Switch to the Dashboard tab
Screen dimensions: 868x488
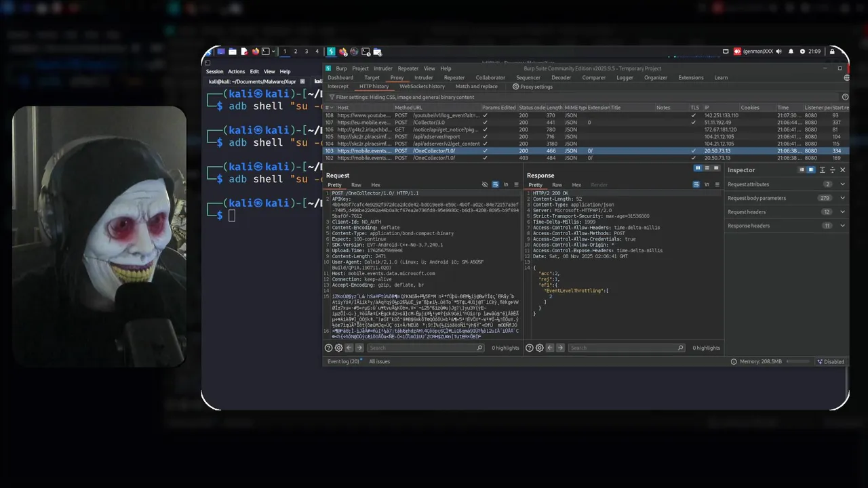340,77
